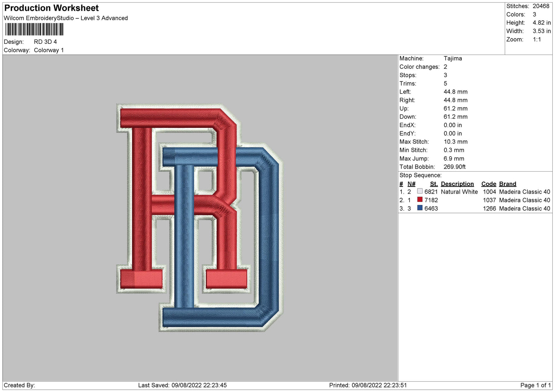Click the Total Bobbin value 269.90ft
Viewport: 555px width, 392px height.
(x=455, y=167)
